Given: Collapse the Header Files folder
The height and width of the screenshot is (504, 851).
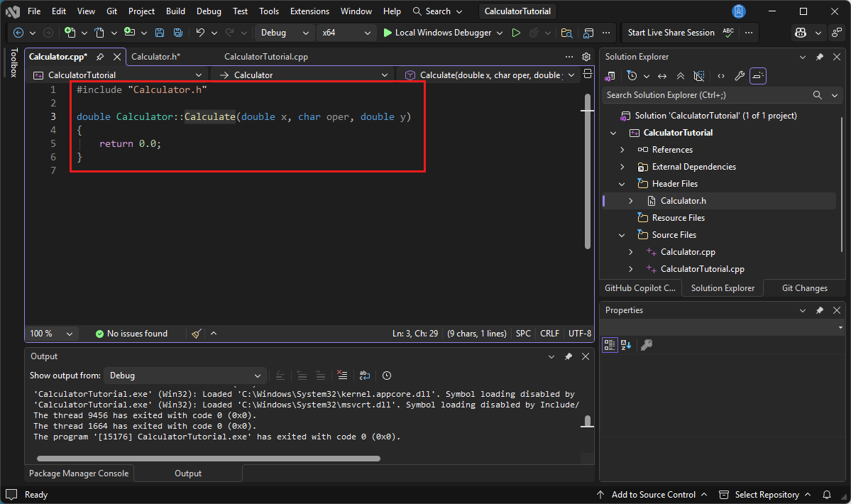Looking at the screenshot, I should (x=622, y=184).
